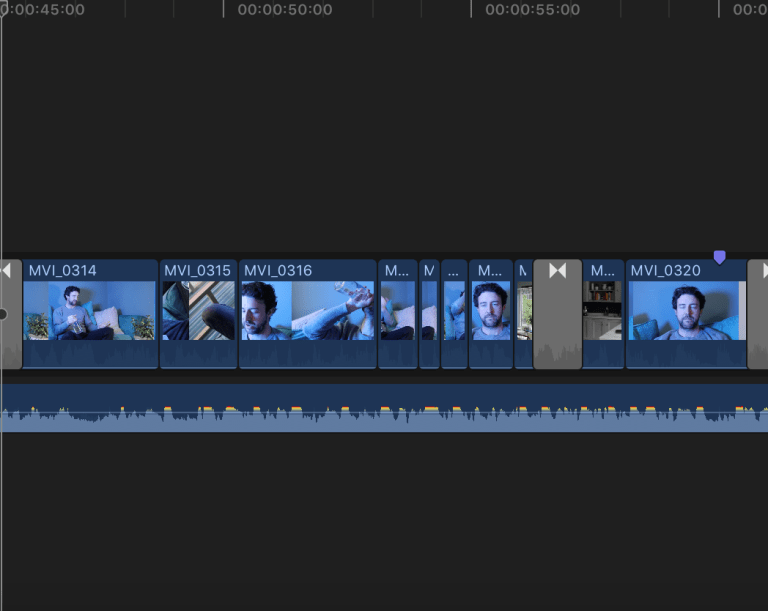The height and width of the screenshot is (611, 768).
Task: Click the purple marker above MVI_0320
Action: [x=719, y=258]
